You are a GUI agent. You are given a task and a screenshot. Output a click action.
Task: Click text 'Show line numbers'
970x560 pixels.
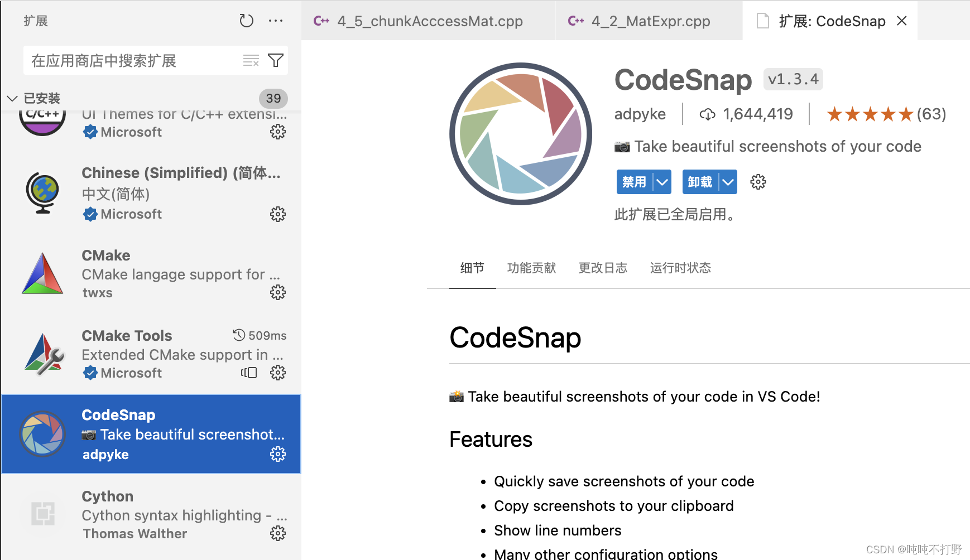click(x=558, y=530)
